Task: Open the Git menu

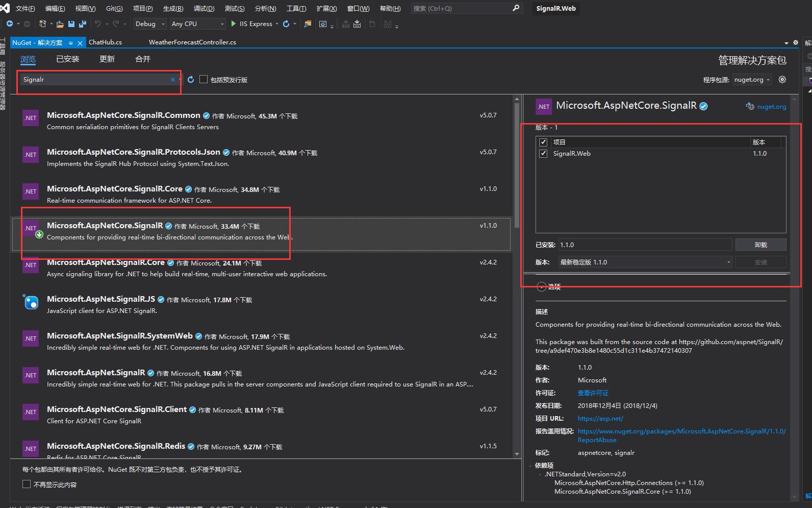Action: tap(114, 8)
